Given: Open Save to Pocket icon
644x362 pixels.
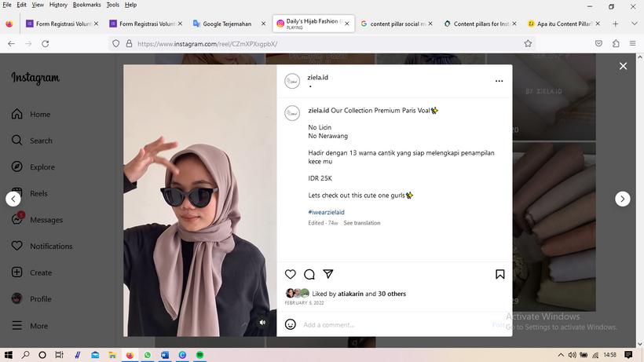Looking at the screenshot, I should [x=598, y=43].
